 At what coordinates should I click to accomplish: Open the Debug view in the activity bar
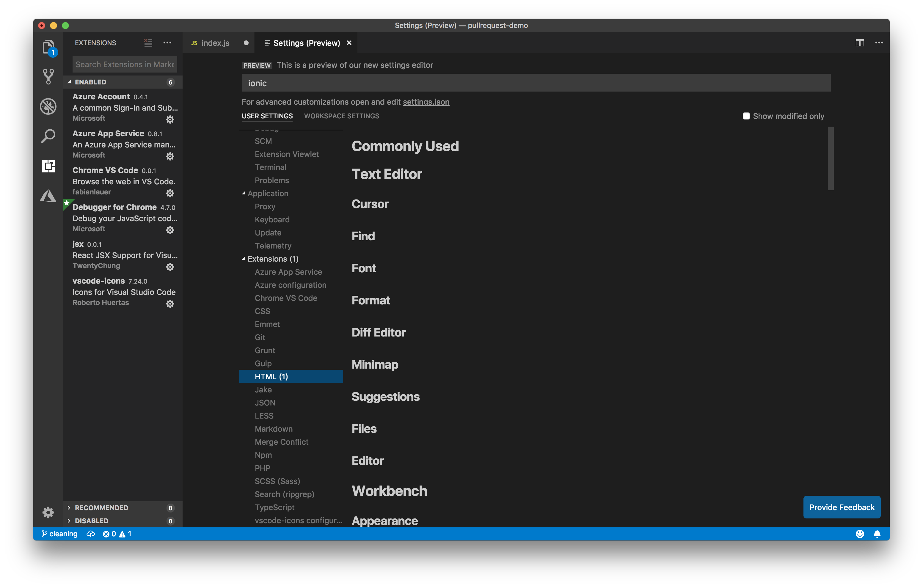pos(48,106)
